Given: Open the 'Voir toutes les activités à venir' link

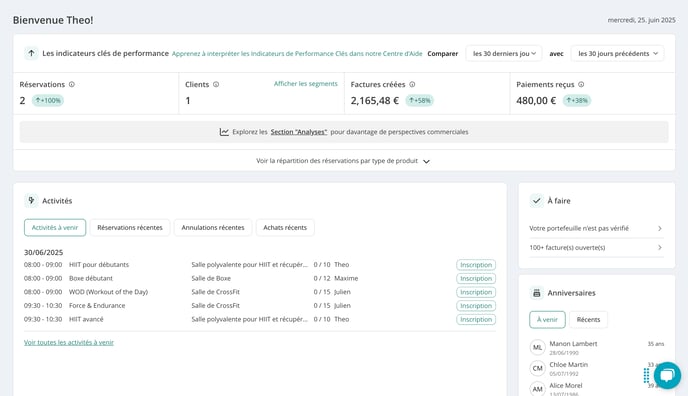Looking at the screenshot, I should click(69, 342).
